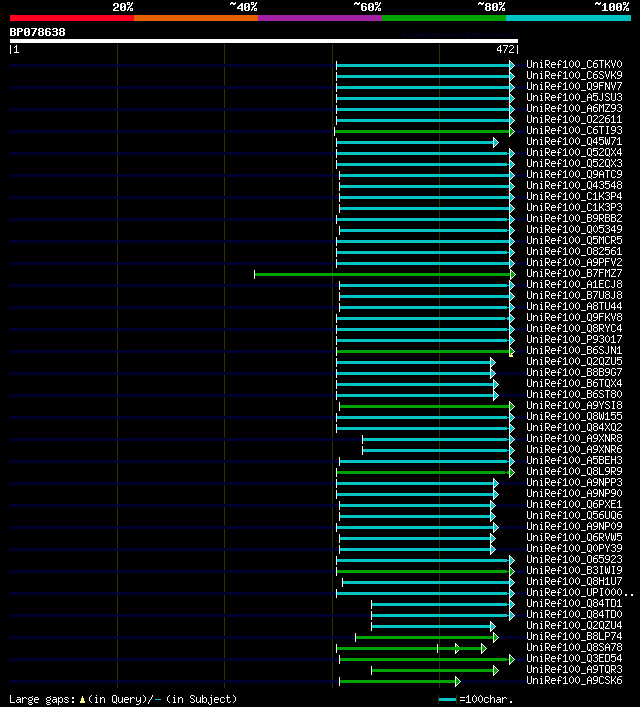Click UniRef100_B9RBB2 label
The height and width of the screenshot is (707, 640).
point(574,218)
